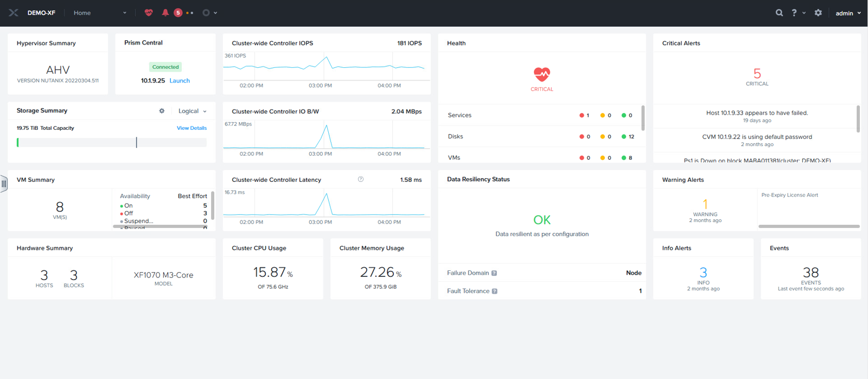
Task: Open the help question mark menu
Action: click(797, 12)
